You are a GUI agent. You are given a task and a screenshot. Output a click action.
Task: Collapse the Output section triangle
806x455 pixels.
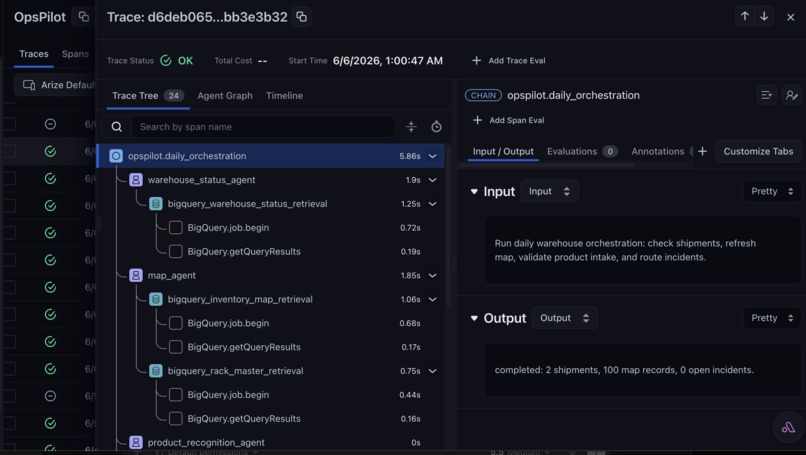coord(474,318)
